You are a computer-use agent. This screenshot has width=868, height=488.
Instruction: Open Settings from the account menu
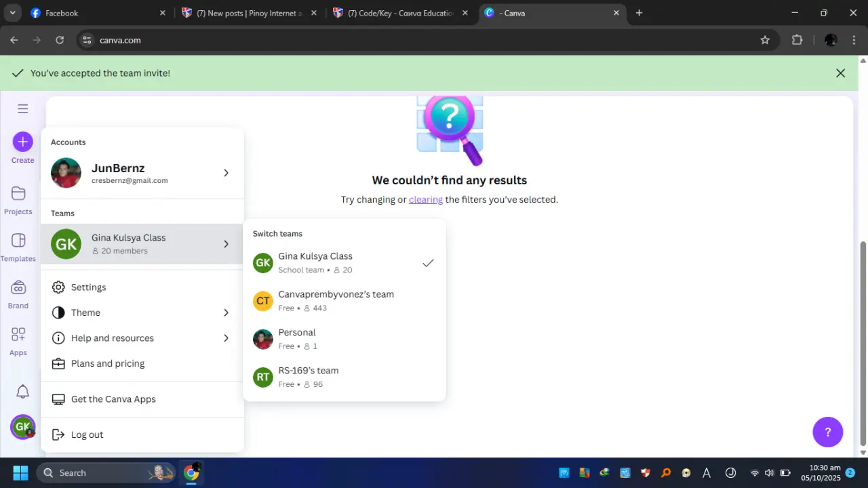point(141,287)
